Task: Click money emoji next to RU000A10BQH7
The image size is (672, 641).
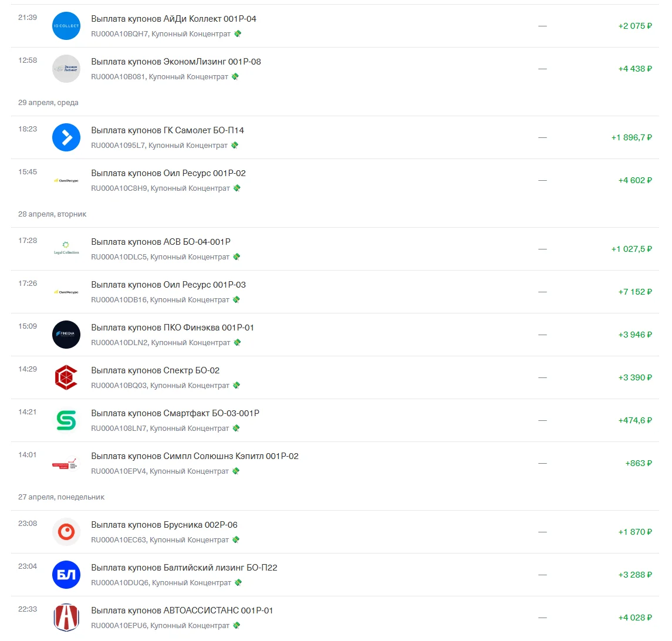Action: pos(238,33)
